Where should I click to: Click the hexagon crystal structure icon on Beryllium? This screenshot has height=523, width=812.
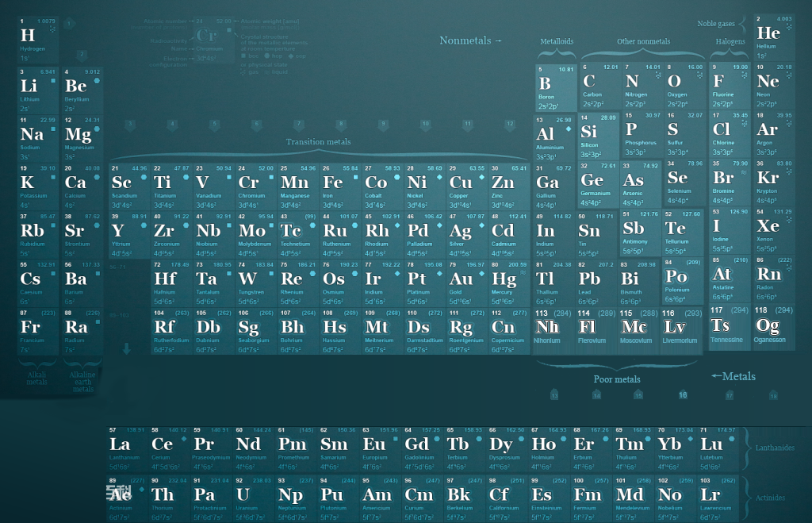coord(96,81)
